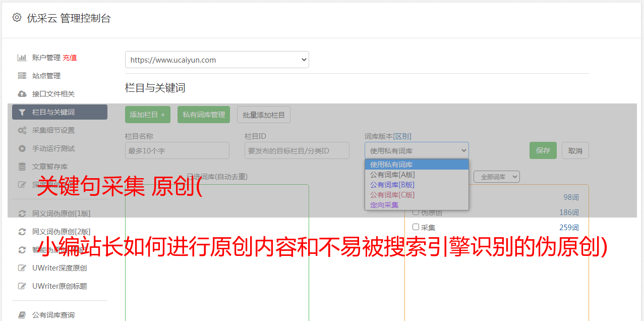Click the book icon for 公有词库查询
This screenshot has height=321, width=644.
22,315
